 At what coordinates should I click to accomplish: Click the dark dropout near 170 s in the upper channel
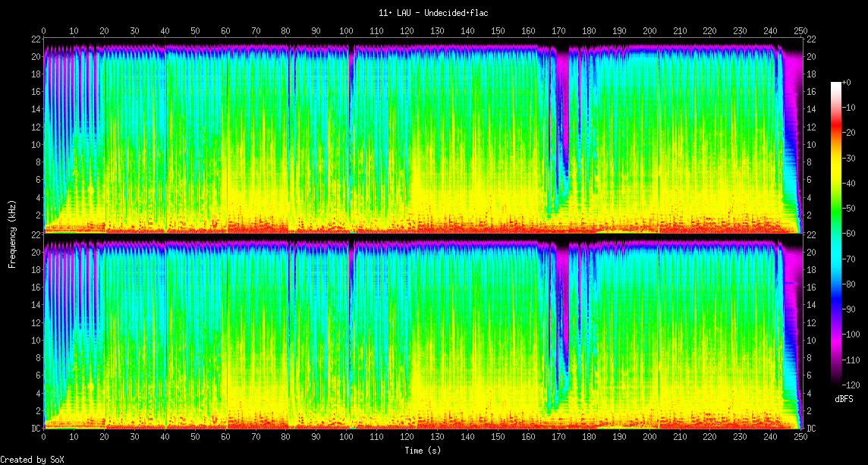tap(561, 114)
